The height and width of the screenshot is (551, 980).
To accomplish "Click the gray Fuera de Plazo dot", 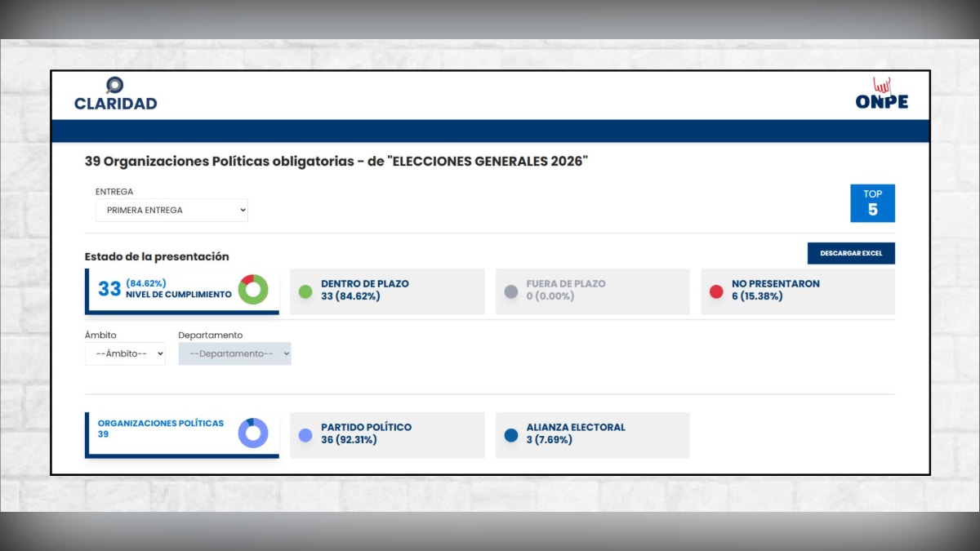I will (x=511, y=291).
